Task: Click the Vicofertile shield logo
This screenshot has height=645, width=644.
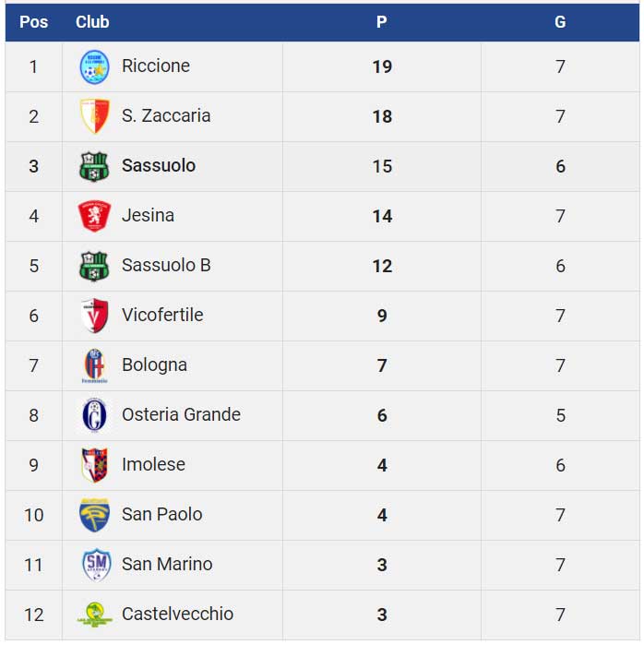Action: [94, 316]
